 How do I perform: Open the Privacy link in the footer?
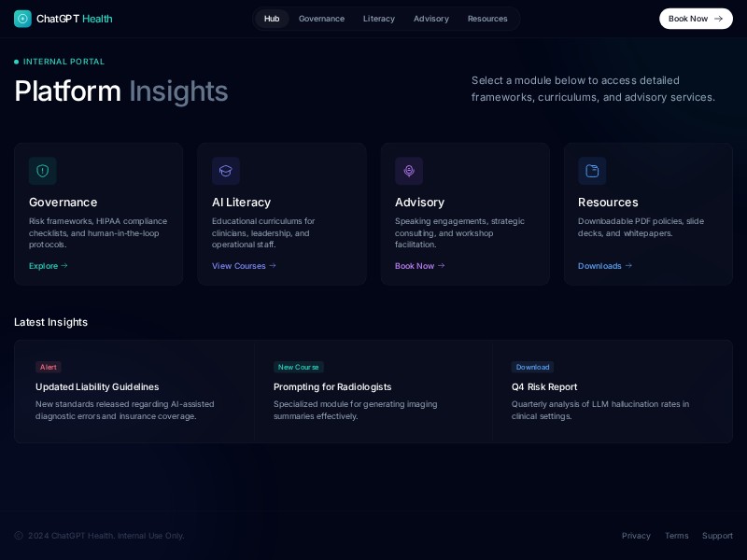[636, 536]
